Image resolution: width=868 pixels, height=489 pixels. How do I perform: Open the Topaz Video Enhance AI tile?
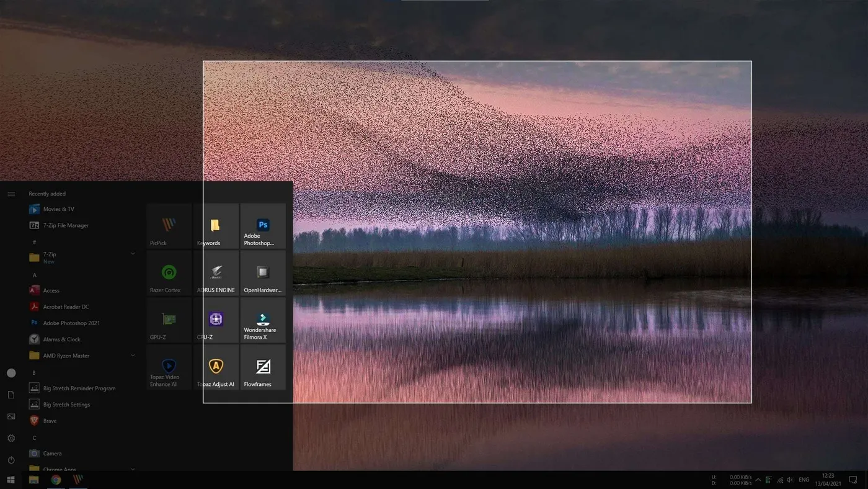169,367
